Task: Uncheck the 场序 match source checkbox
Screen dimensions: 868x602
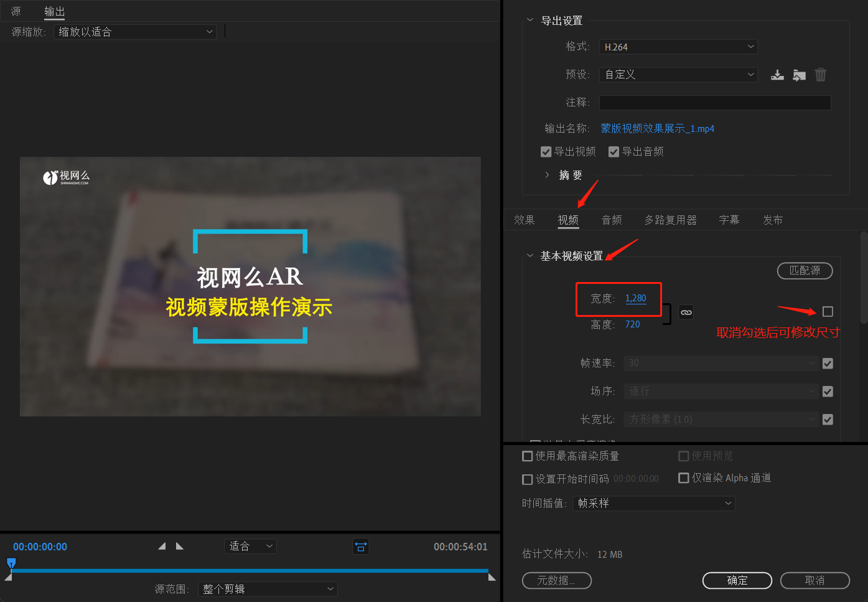Action: (x=828, y=392)
